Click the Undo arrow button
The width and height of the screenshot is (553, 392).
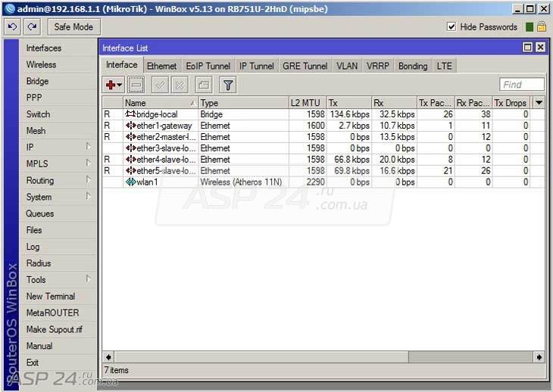12,26
